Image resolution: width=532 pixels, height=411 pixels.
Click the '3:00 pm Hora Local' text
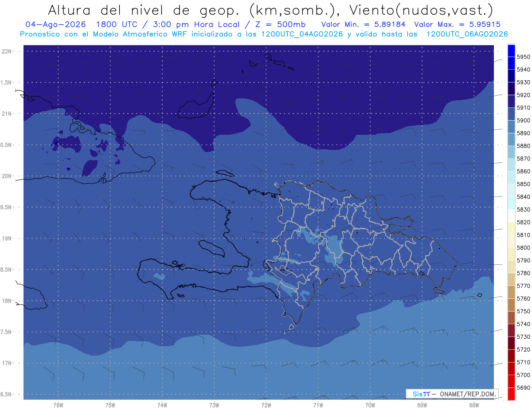click(x=196, y=24)
